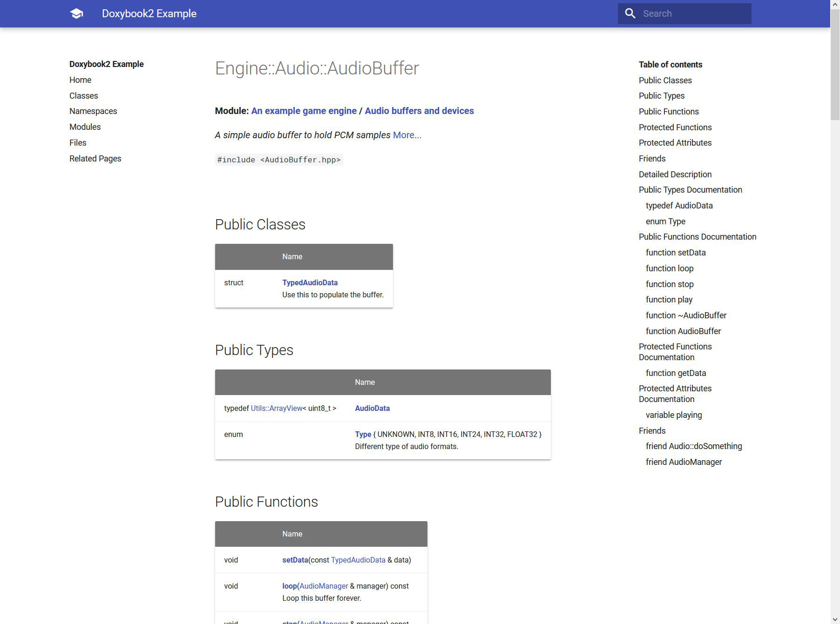Click the More... link

[407, 135]
